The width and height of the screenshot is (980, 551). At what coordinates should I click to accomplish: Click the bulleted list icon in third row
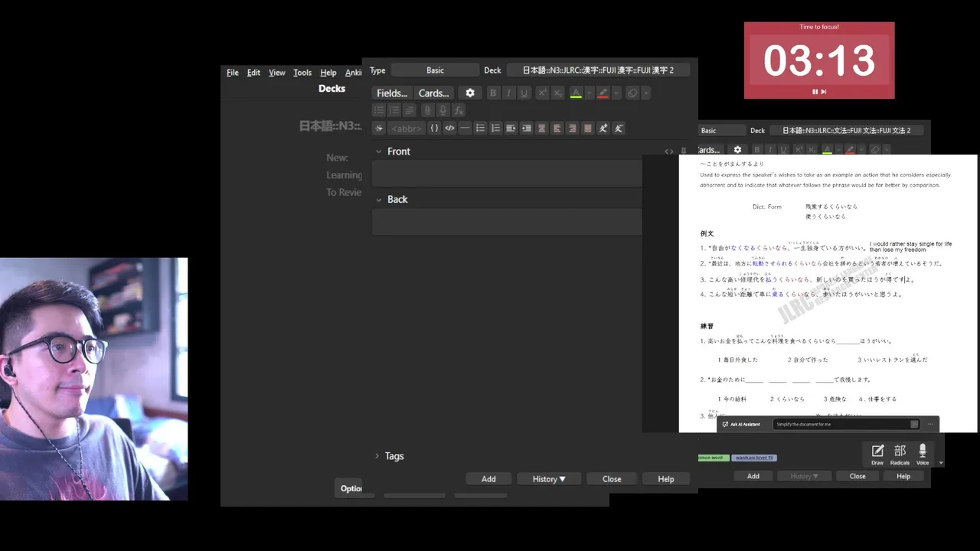click(x=480, y=128)
